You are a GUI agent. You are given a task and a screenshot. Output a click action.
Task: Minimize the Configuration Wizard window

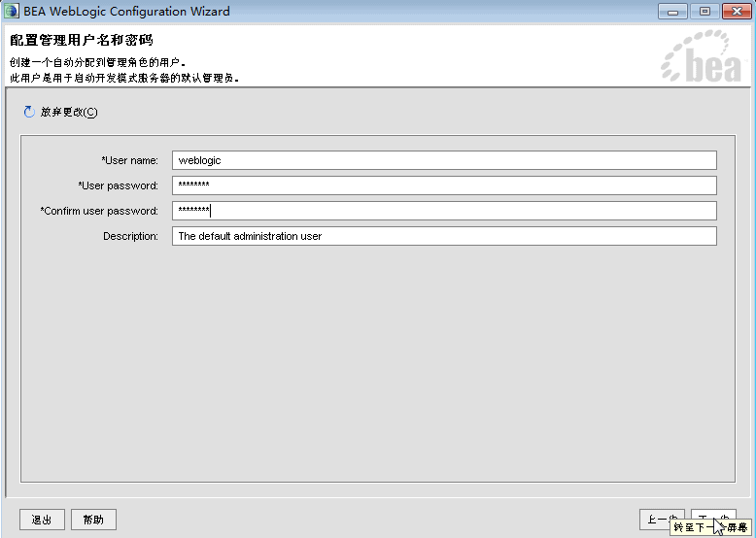pos(672,11)
